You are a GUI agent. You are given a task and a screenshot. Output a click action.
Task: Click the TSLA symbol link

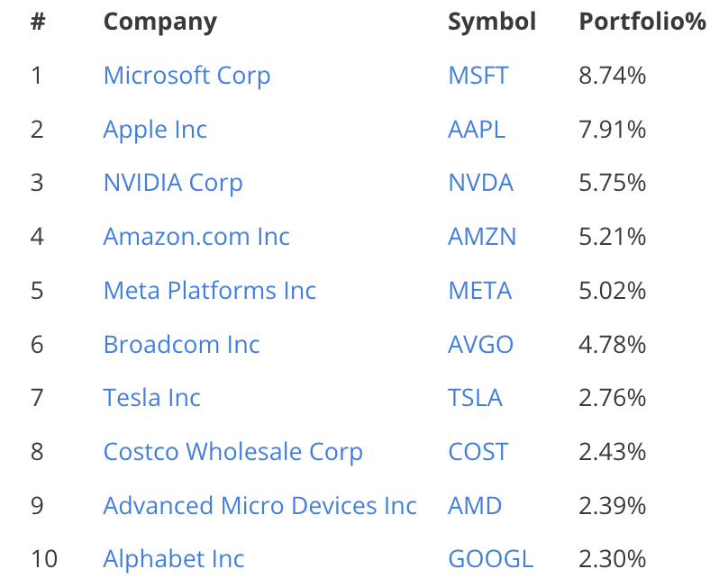point(475,398)
